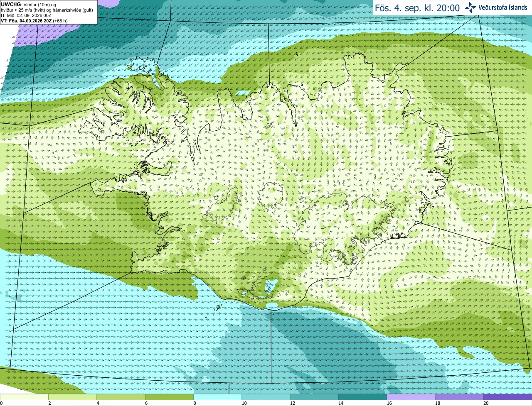
Task: Pick the above 20 m/s dark purple swatch
Action: click(507, 397)
